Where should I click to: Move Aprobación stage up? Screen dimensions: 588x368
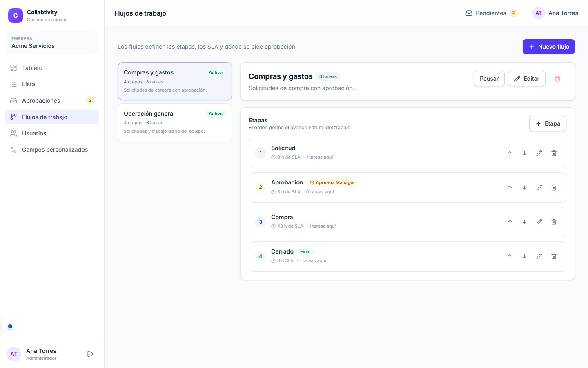510,187
